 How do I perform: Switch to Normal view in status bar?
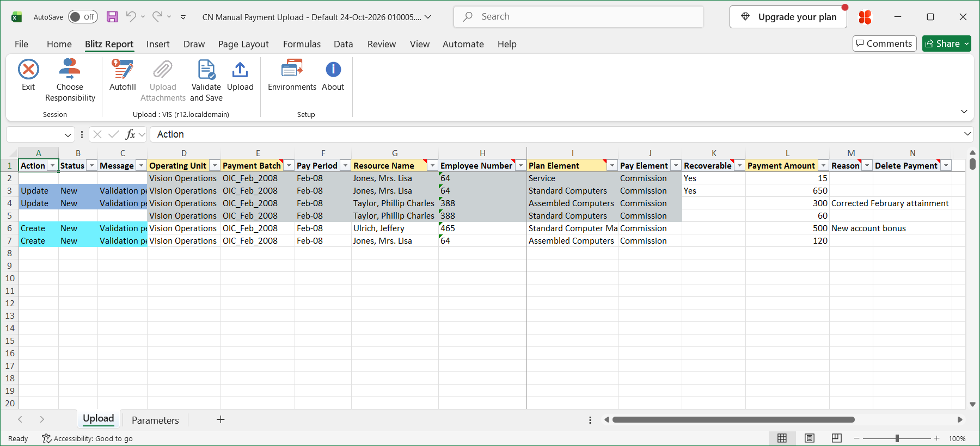point(782,438)
